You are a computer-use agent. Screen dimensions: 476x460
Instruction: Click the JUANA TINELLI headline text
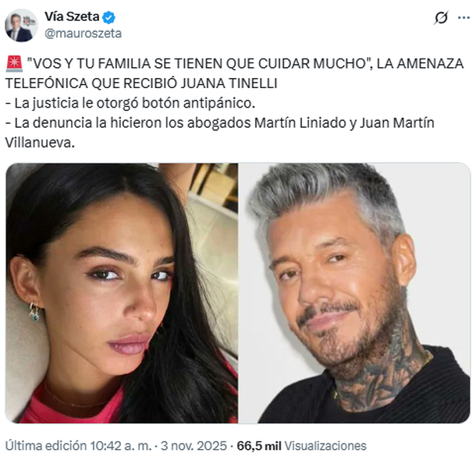(229, 83)
